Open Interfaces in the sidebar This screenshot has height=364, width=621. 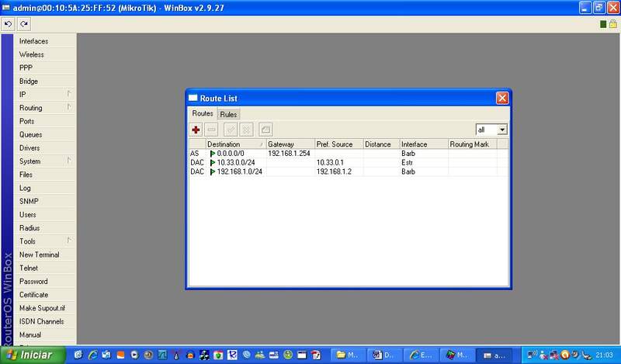(x=44, y=41)
